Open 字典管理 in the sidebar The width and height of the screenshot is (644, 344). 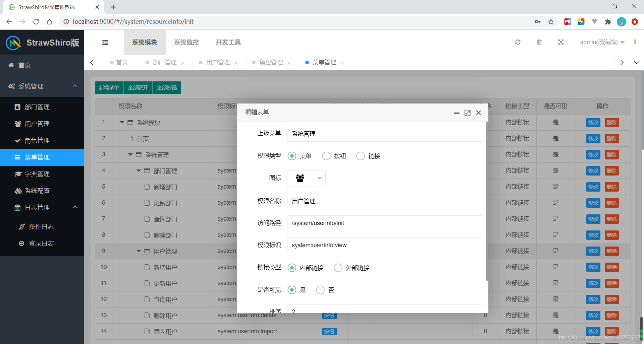coord(42,174)
